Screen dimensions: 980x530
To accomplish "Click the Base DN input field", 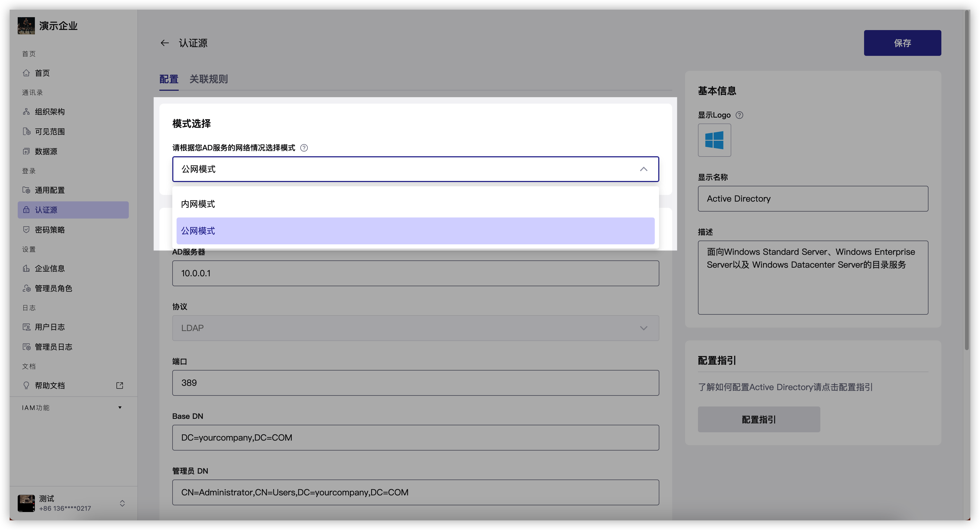I will tap(415, 437).
